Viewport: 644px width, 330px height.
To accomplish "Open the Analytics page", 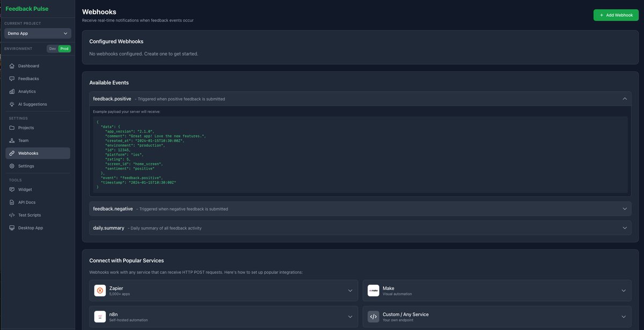I will coord(38,91).
